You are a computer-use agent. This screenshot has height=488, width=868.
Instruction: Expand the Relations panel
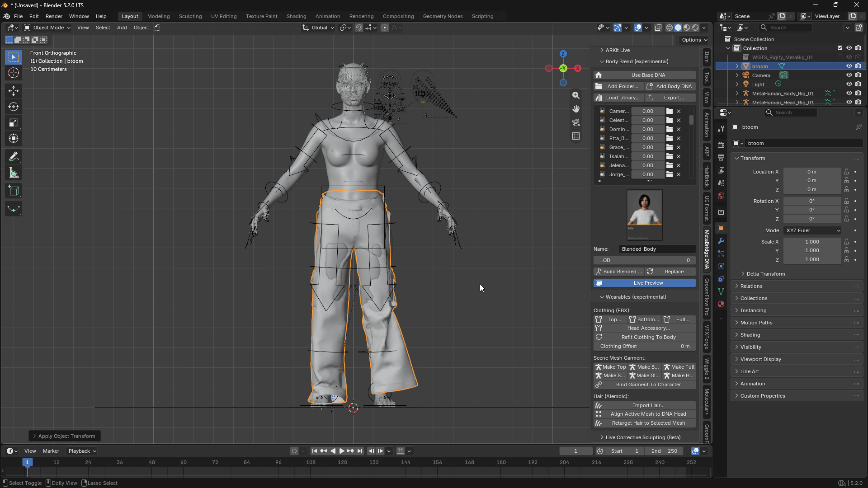[x=797, y=286]
